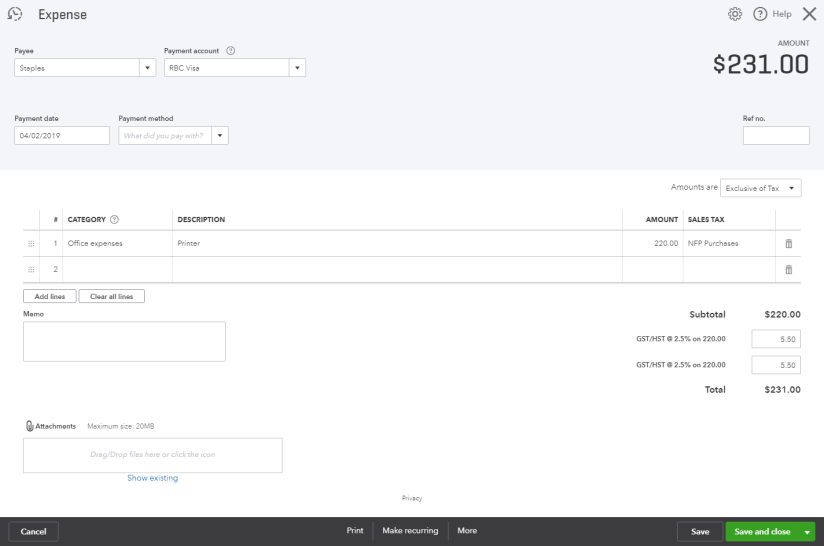This screenshot has height=546, width=824.
Task: Open the More menu in footer
Action: 467,531
